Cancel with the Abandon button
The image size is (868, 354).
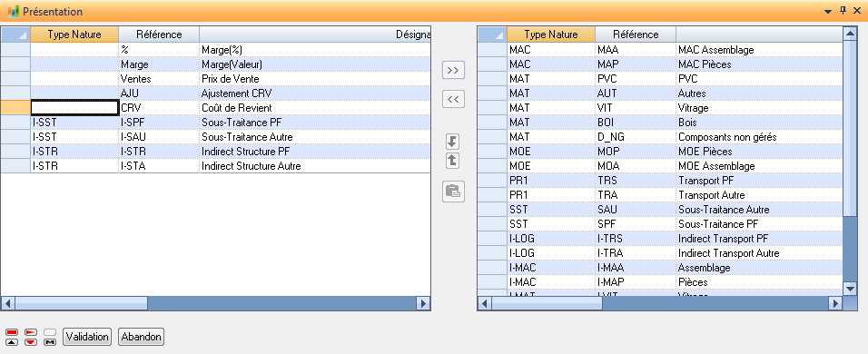[x=141, y=336]
